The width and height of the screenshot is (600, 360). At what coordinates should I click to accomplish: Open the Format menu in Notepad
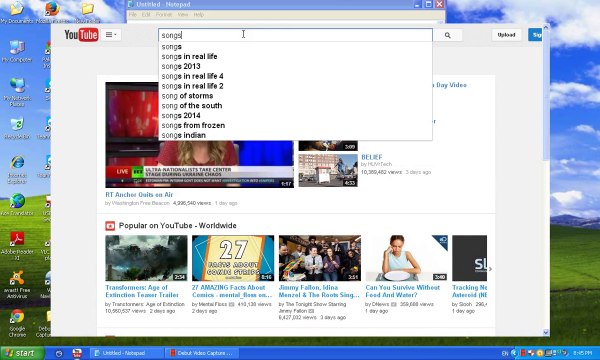point(164,15)
